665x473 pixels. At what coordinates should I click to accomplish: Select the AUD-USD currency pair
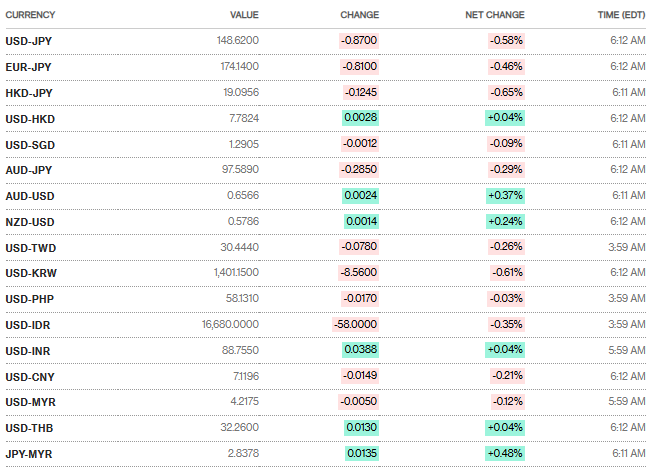point(29,195)
